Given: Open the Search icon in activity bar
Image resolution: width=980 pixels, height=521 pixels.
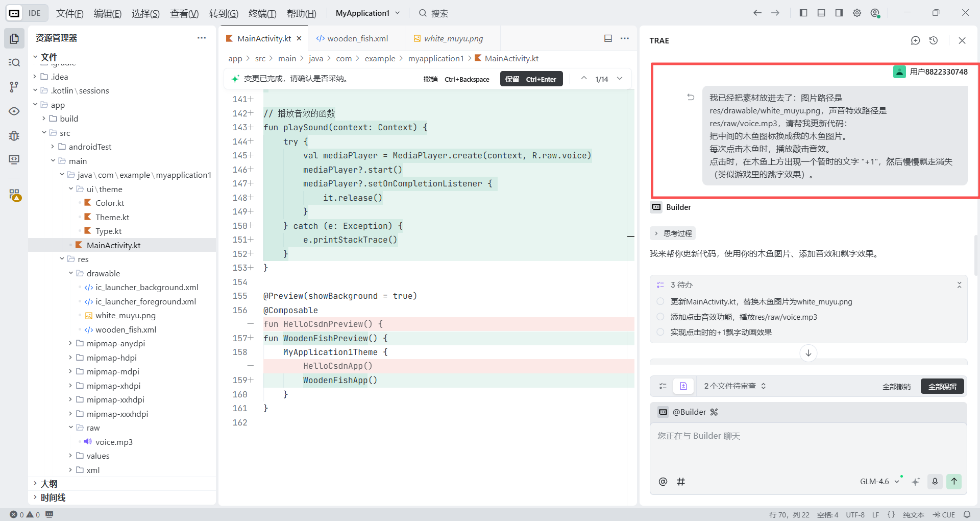Looking at the screenshot, I should point(14,62).
